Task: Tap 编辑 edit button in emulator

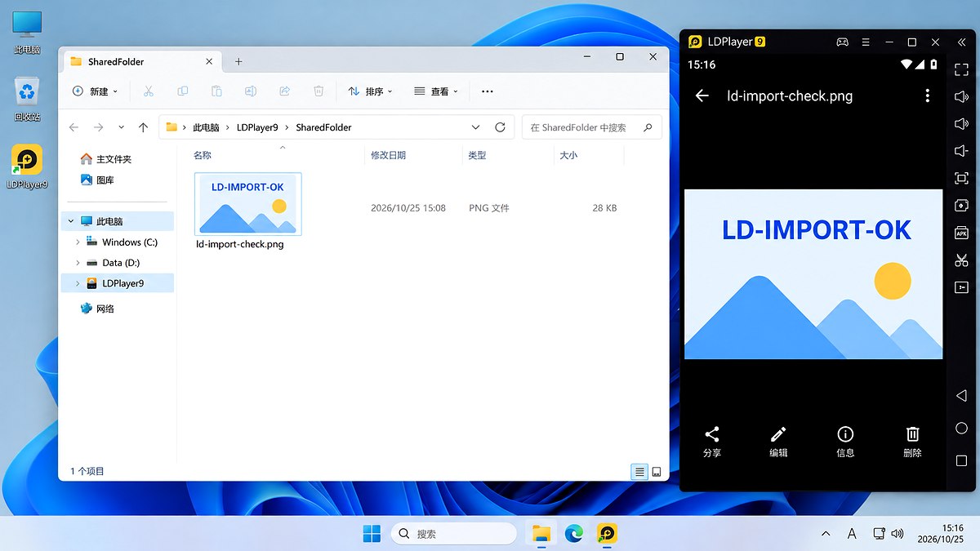Action: pyautogui.click(x=778, y=442)
